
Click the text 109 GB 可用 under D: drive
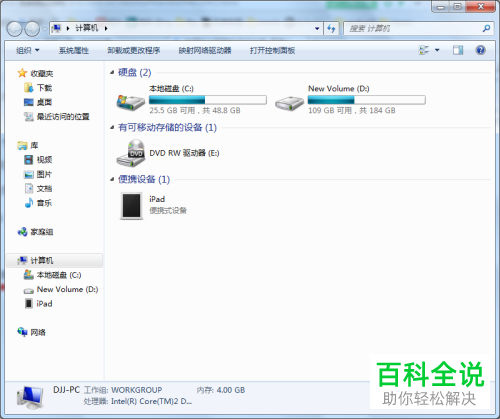330,110
